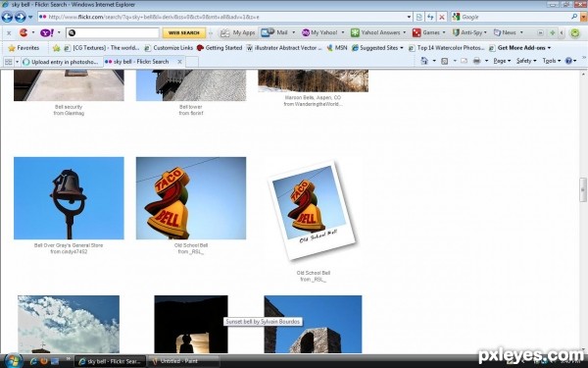Expand the Print dropdown arrow
The image size is (588, 368).
click(x=486, y=61)
